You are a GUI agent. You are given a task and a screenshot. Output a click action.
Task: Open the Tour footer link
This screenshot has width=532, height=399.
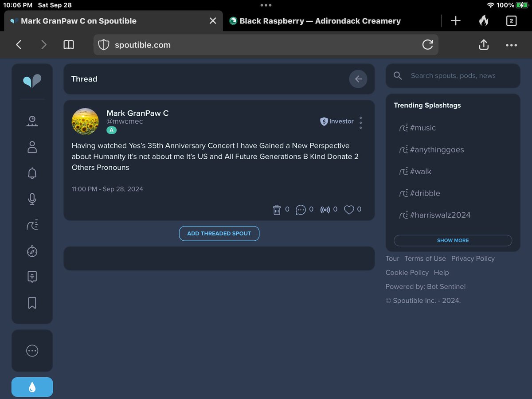coord(392,258)
